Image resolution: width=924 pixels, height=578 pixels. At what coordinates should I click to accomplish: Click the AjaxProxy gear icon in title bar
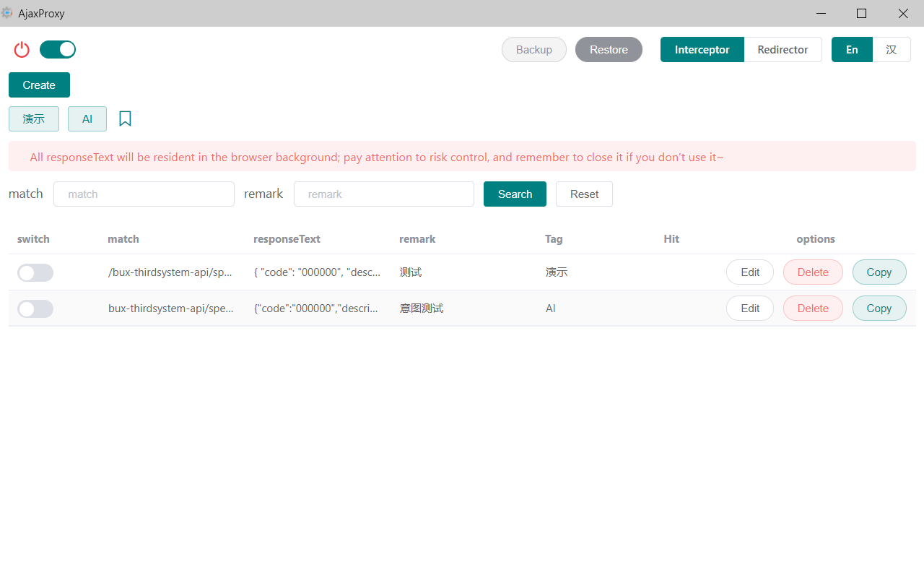pyautogui.click(x=7, y=13)
